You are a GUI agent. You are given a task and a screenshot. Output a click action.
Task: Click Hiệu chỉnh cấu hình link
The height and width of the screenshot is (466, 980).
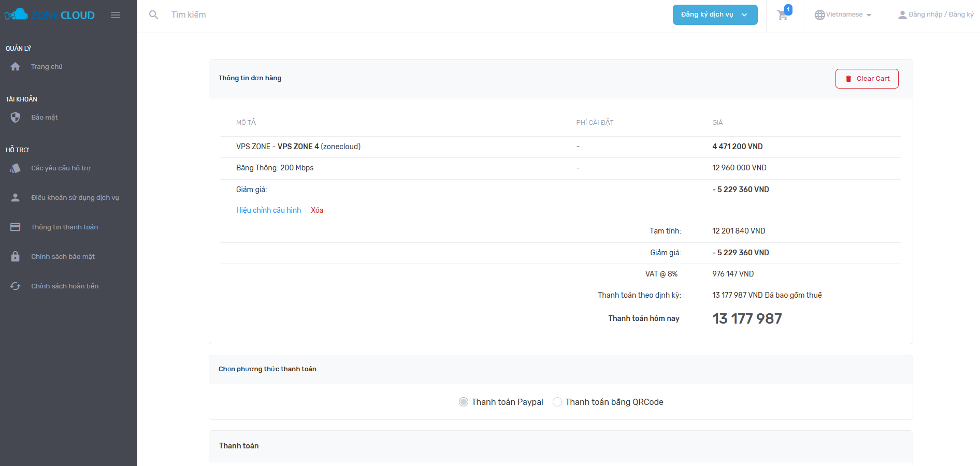coord(268,210)
